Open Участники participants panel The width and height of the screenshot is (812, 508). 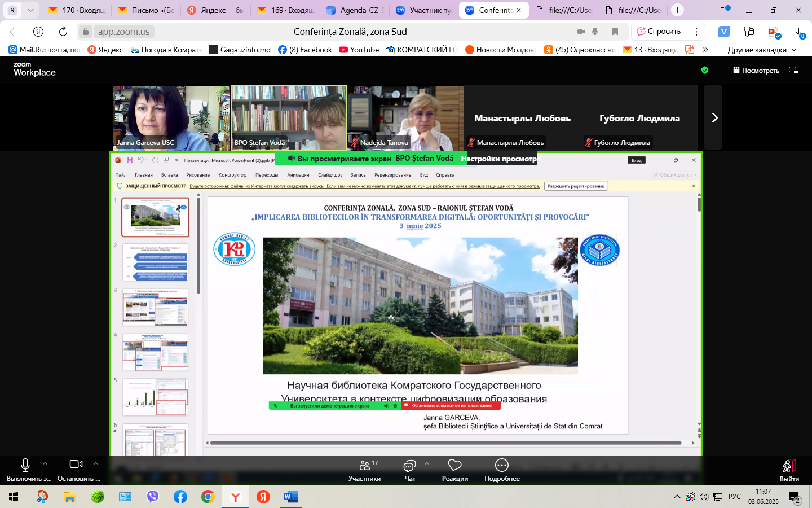click(x=364, y=470)
